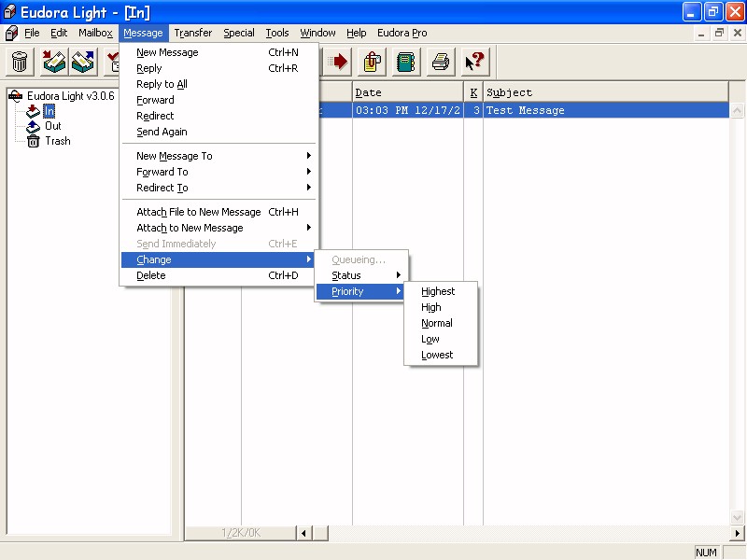Open the Address Book toolbar icon
Image resolution: width=747 pixels, height=560 pixels.
click(406, 62)
